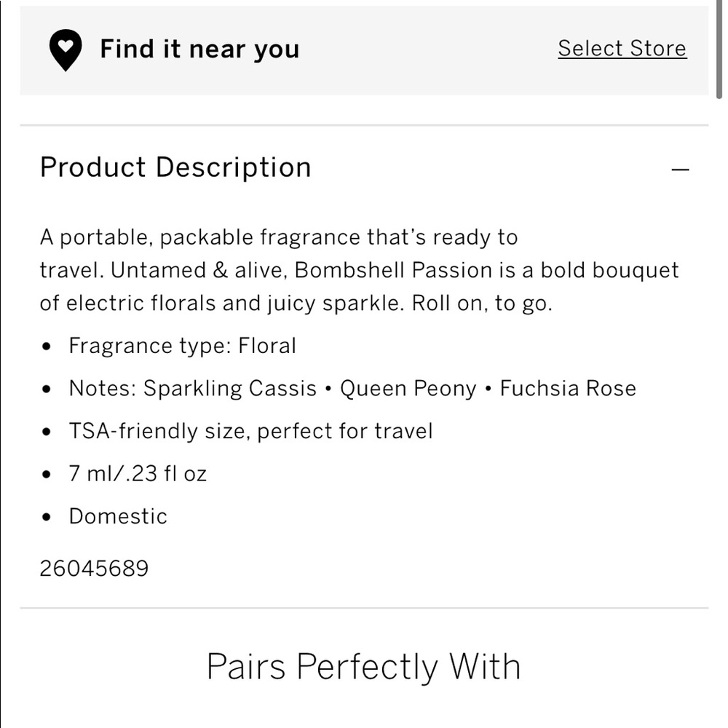Click the Notes: Sparkling Cassis line

pyautogui.click(x=352, y=389)
